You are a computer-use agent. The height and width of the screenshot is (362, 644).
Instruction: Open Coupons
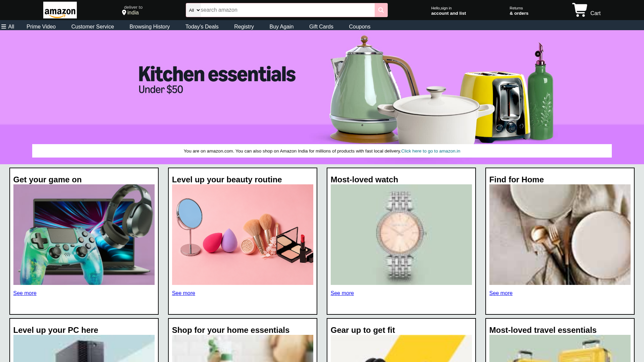coord(360,26)
